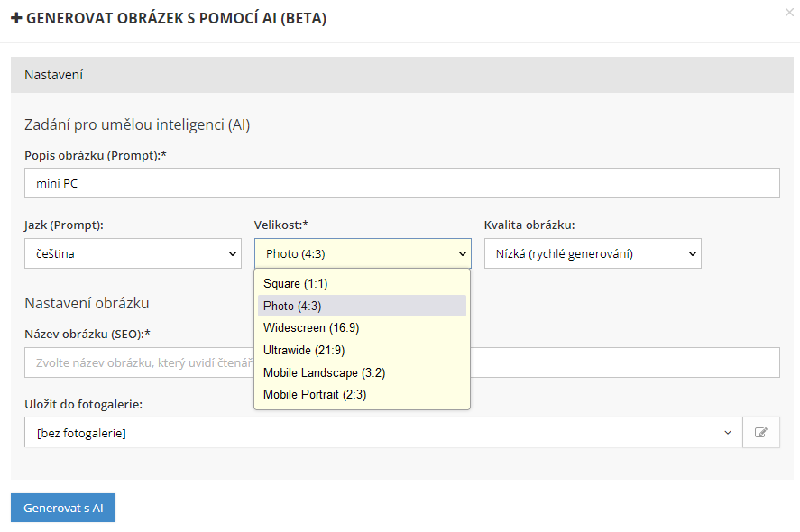Click the Kvalita obrázku label
The width and height of the screenshot is (800, 532).
(529, 225)
